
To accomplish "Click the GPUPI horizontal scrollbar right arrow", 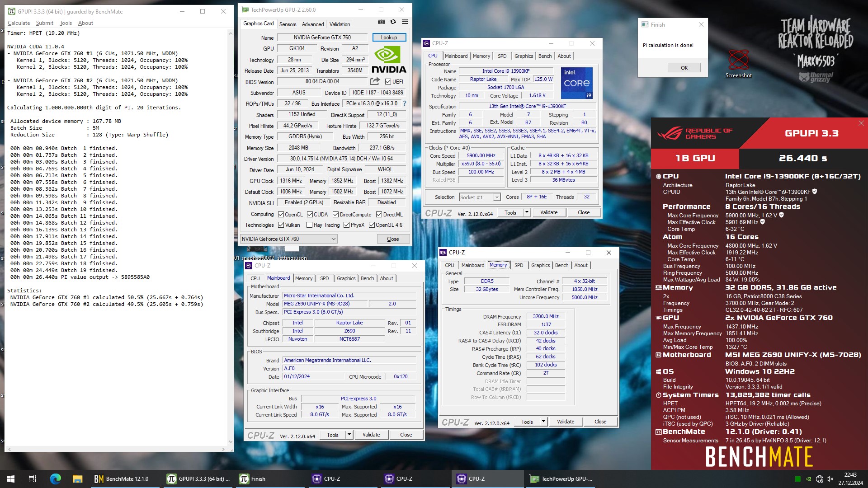I will pos(223,449).
